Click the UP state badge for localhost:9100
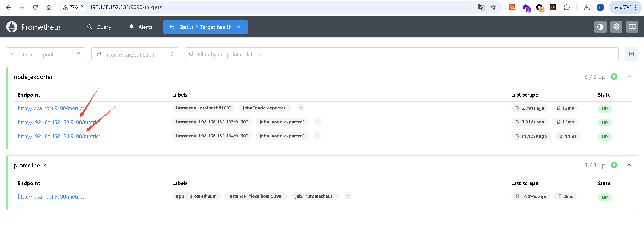The width and height of the screenshot is (644, 230). point(605,109)
